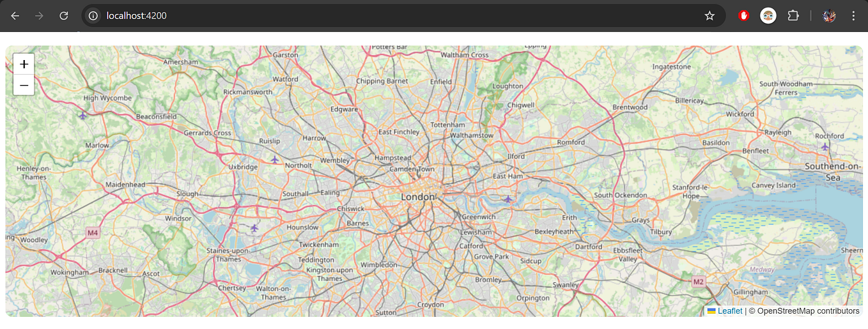The width and height of the screenshot is (868, 329).
Task: Click the airplane marker near Northolt
Action: click(x=275, y=159)
